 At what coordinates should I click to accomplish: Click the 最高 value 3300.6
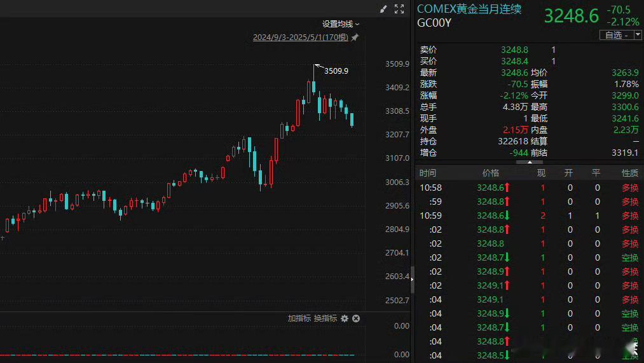pos(625,107)
